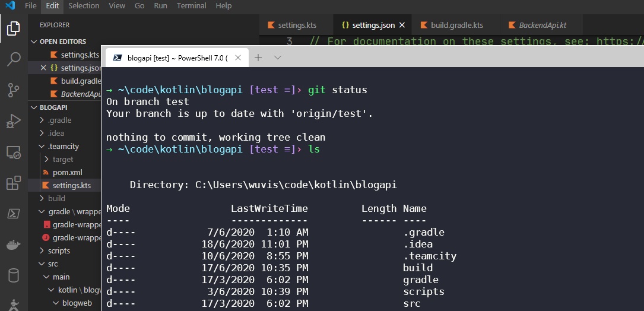Image resolution: width=644 pixels, height=311 pixels.
Task: Open the Explorer view in activity bar
Action: [13, 28]
